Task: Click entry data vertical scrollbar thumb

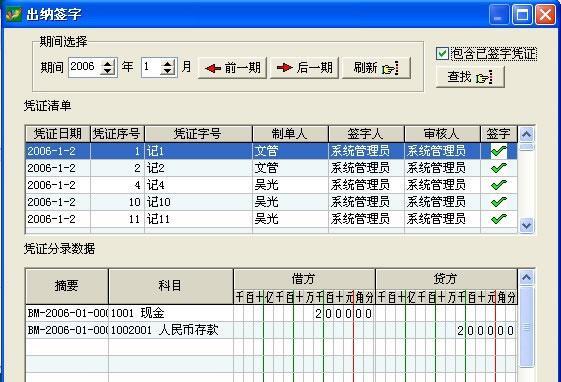Action: coord(527,326)
